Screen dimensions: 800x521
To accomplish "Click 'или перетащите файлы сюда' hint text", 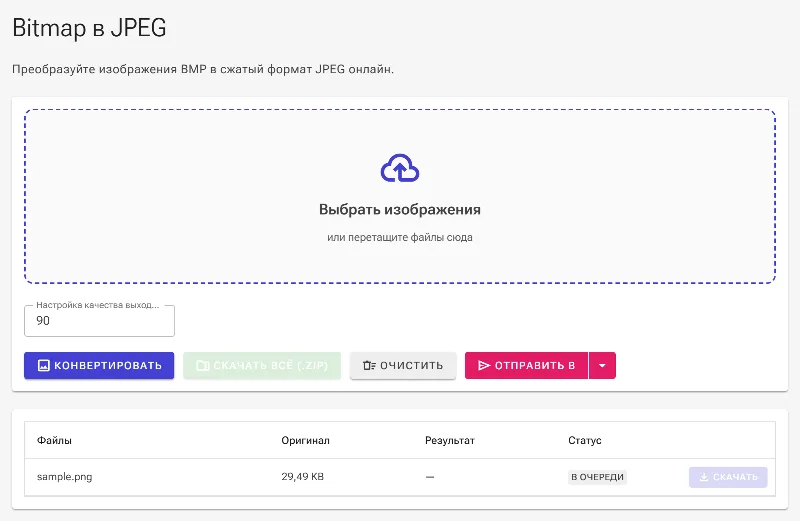I will [x=399, y=237].
